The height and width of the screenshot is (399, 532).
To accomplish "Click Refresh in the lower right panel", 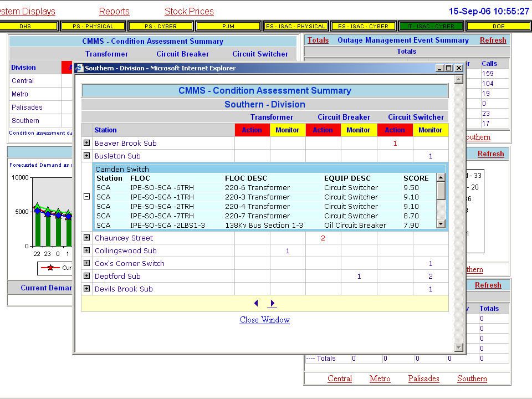I will pyautogui.click(x=488, y=285).
